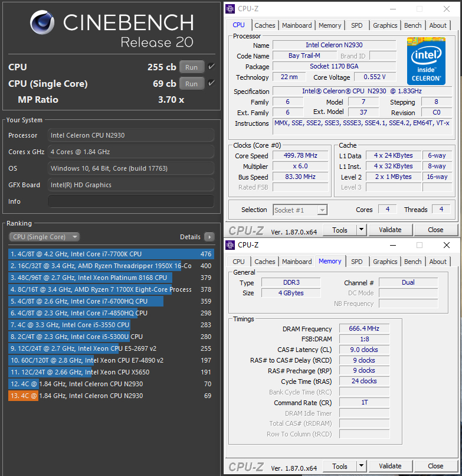Close the bottom CPU-Z window with X

click(447, 245)
